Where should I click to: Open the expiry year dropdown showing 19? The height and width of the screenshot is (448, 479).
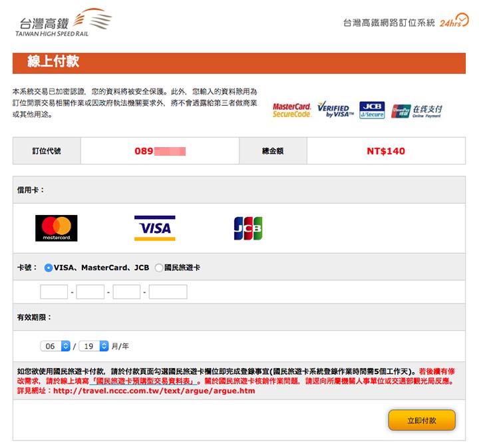[x=94, y=346]
